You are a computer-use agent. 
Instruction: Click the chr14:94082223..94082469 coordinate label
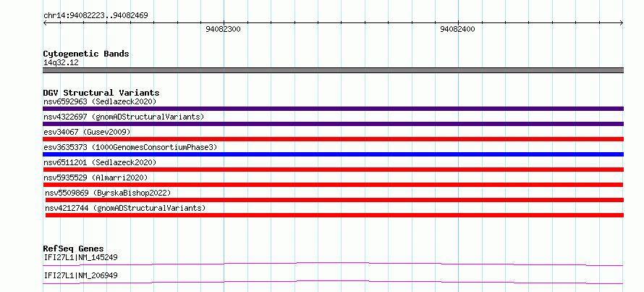click(x=96, y=16)
